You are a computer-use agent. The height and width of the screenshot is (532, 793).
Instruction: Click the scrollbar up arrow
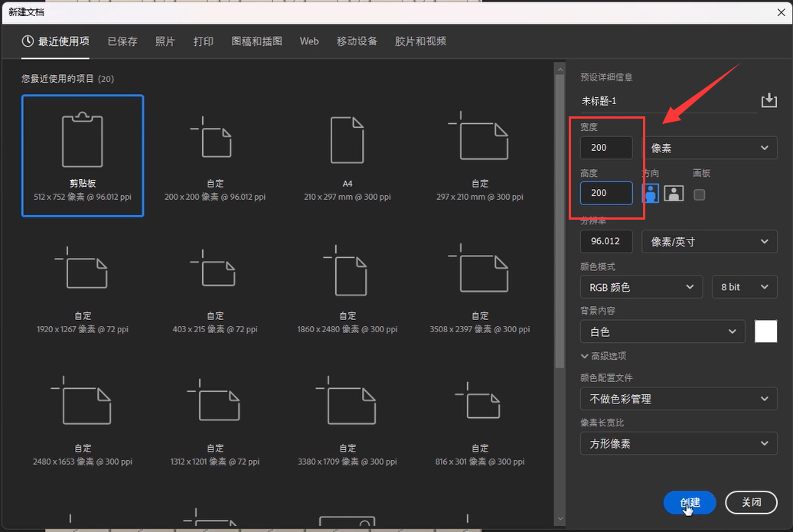560,69
